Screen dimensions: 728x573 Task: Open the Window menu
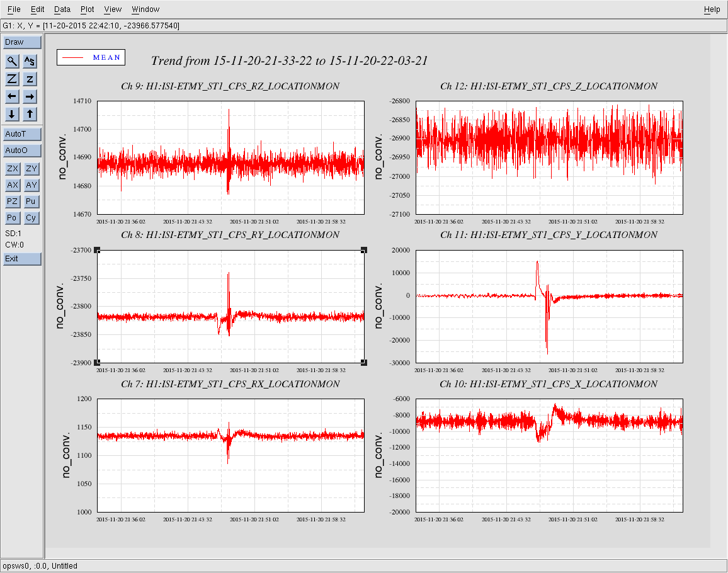(145, 9)
